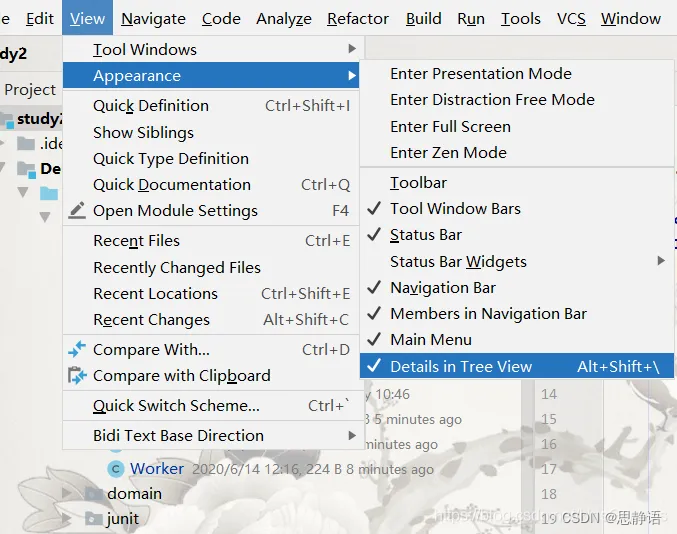Choose Quick Type Definition
This screenshot has width=677, height=534.
[211, 158]
